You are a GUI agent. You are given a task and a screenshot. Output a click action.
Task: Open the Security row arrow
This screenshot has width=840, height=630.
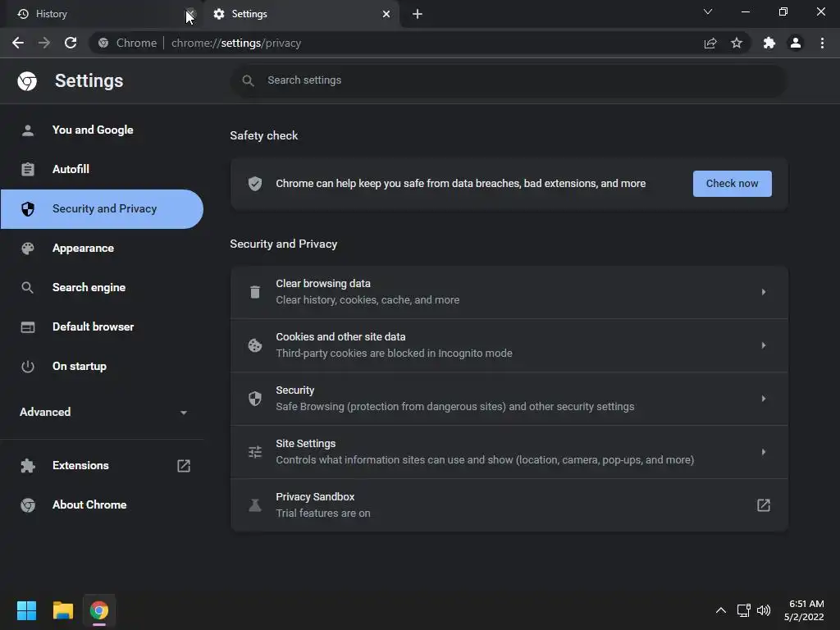tap(764, 399)
